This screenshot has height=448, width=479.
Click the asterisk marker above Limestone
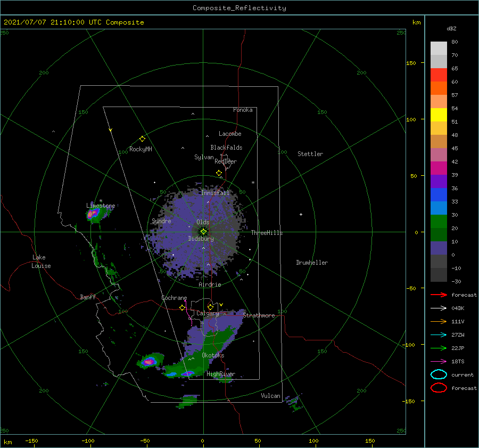(x=101, y=201)
